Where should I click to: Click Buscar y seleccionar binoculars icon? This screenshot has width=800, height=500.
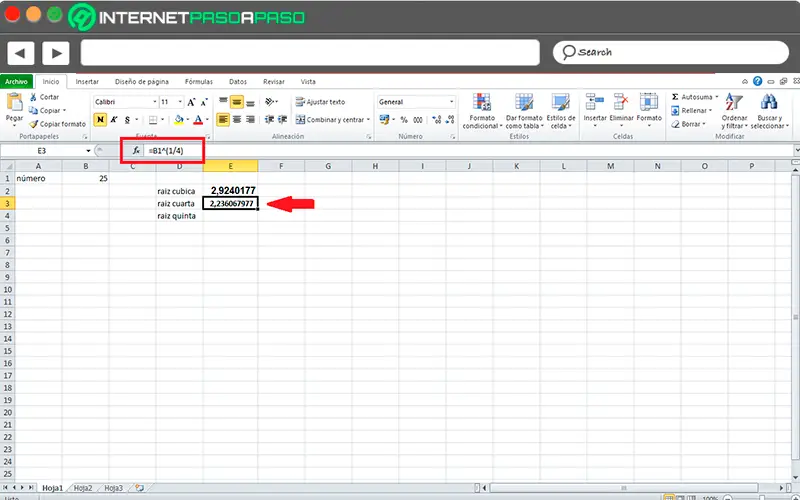[768, 102]
